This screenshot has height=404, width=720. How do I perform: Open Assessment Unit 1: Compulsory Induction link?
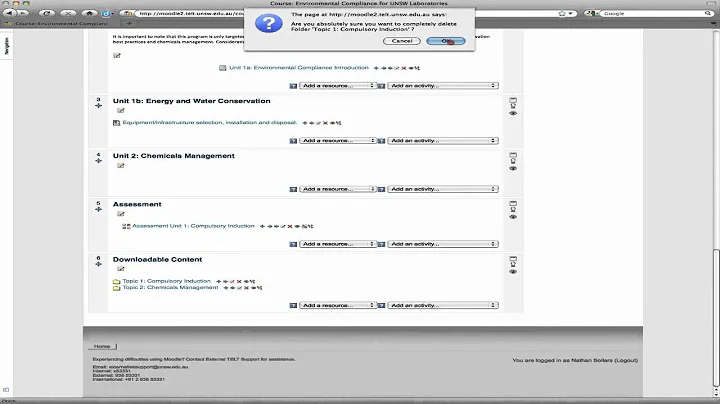[193, 226]
